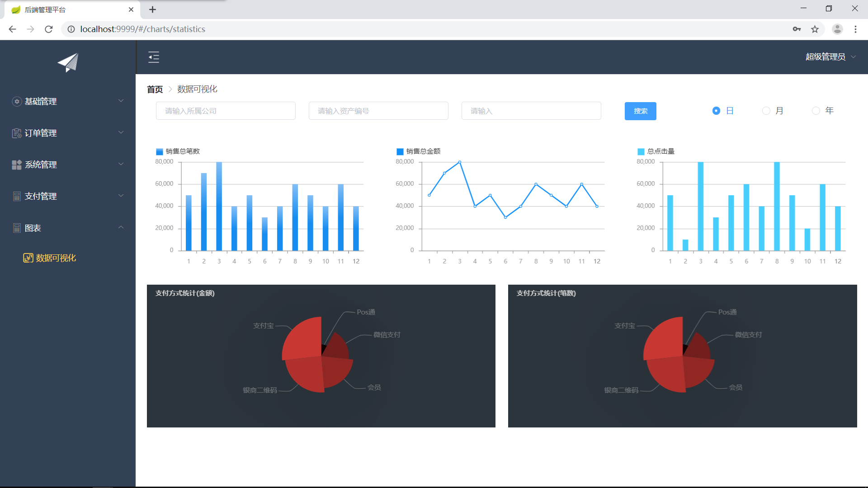Reload the page in browser

pyautogui.click(x=49, y=29)
